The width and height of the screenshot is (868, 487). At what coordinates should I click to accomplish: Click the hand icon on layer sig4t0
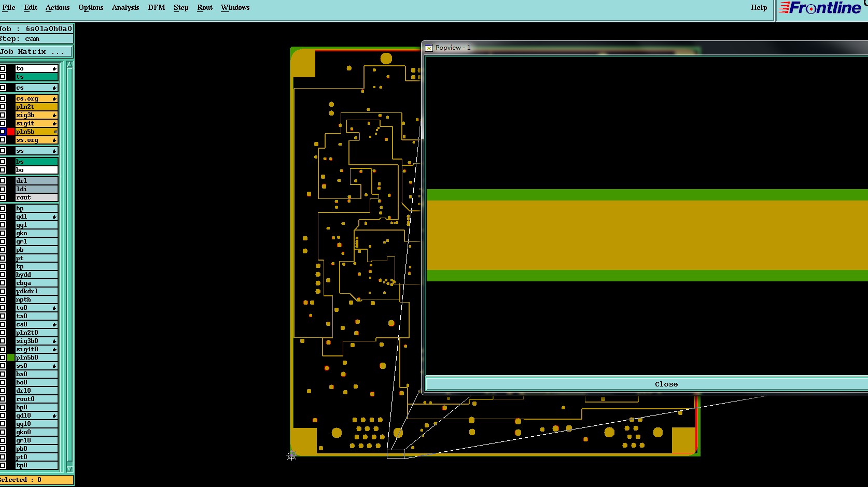54,349
